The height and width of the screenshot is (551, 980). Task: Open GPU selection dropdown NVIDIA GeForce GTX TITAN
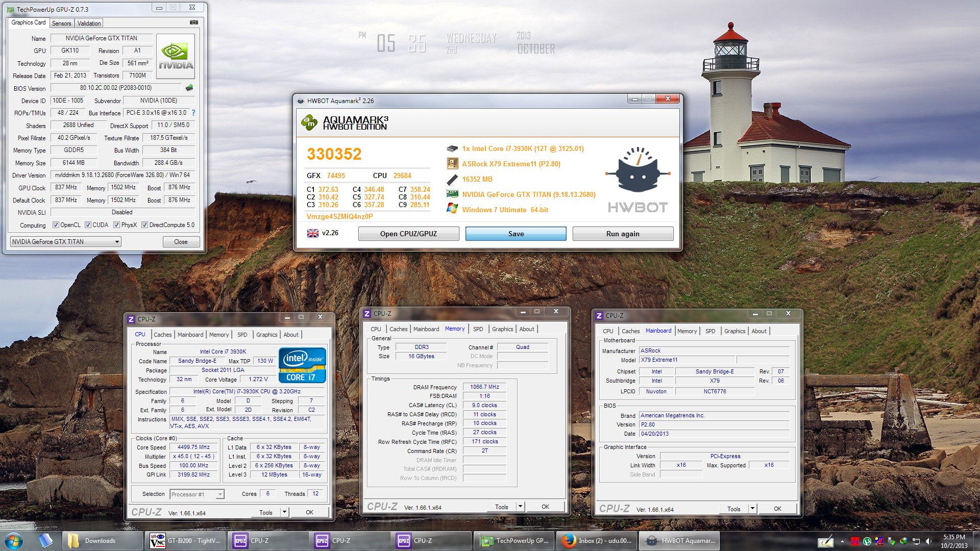point(65,242)
